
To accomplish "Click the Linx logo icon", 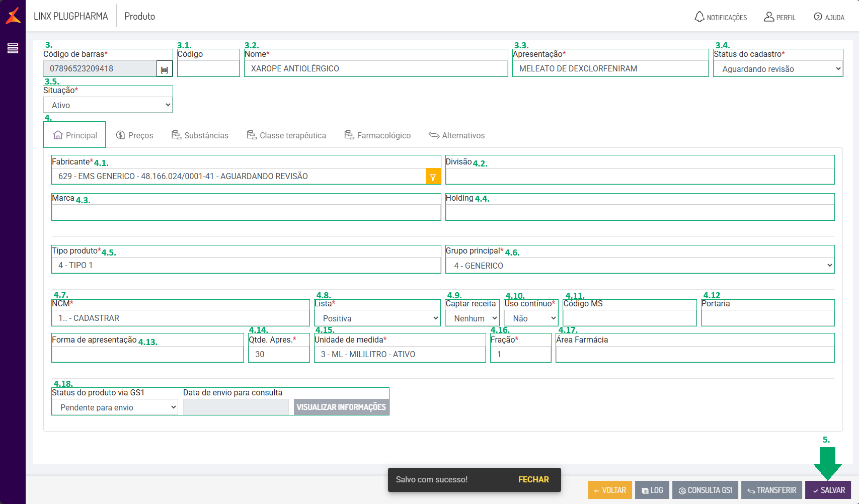I will (x=13, y=16).
